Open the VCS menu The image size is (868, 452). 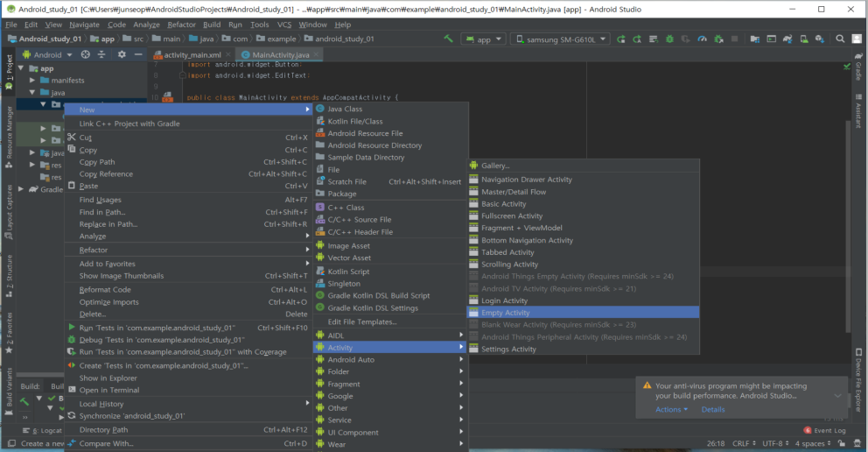(x=284, y=25)
